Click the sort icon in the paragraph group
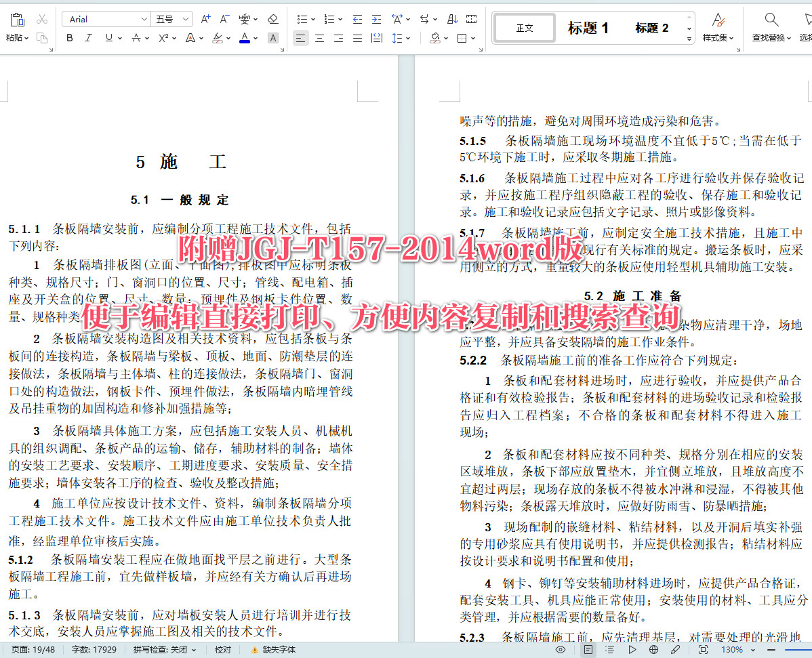The height and width of the screenshot is (658, 812). point(453,19)
